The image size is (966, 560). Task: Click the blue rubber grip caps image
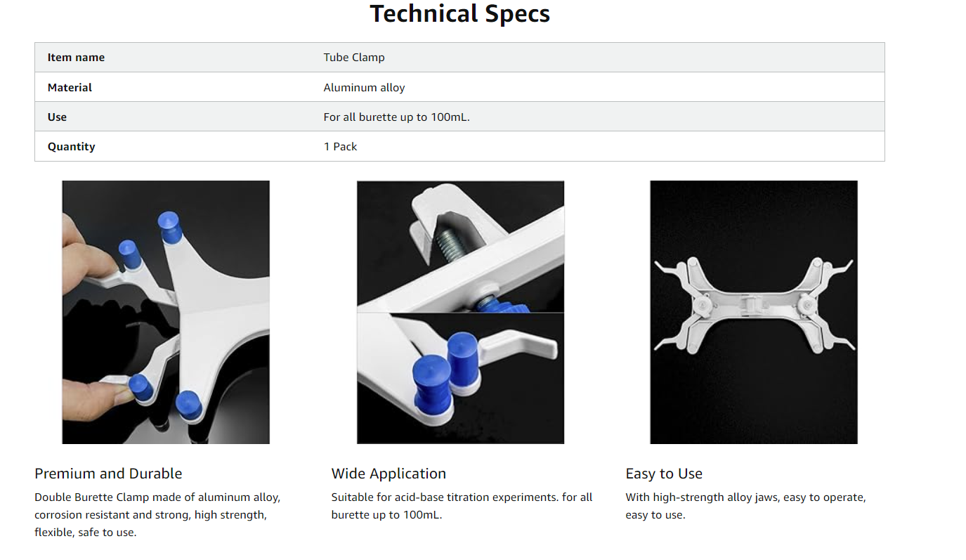460,379
